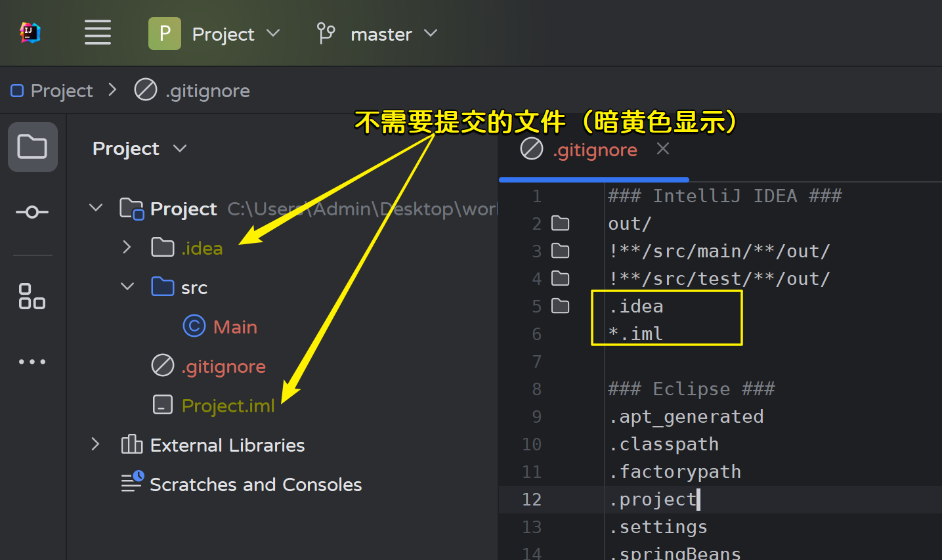Image resolution: width=942 pixels, height=560 pixels.
Task: Click Project in the breadcrumb bar
Action: [x=62, y=91]
